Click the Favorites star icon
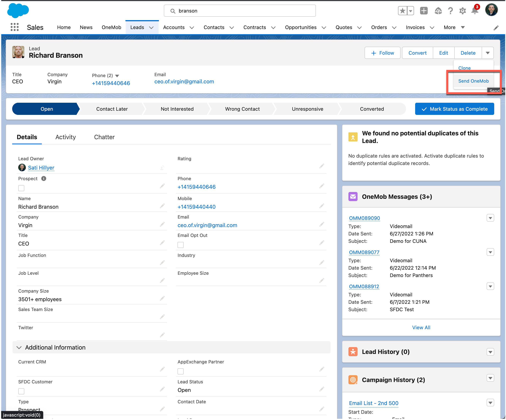The width and height of the screenshot is (506, 420). [x=402, y=11]
